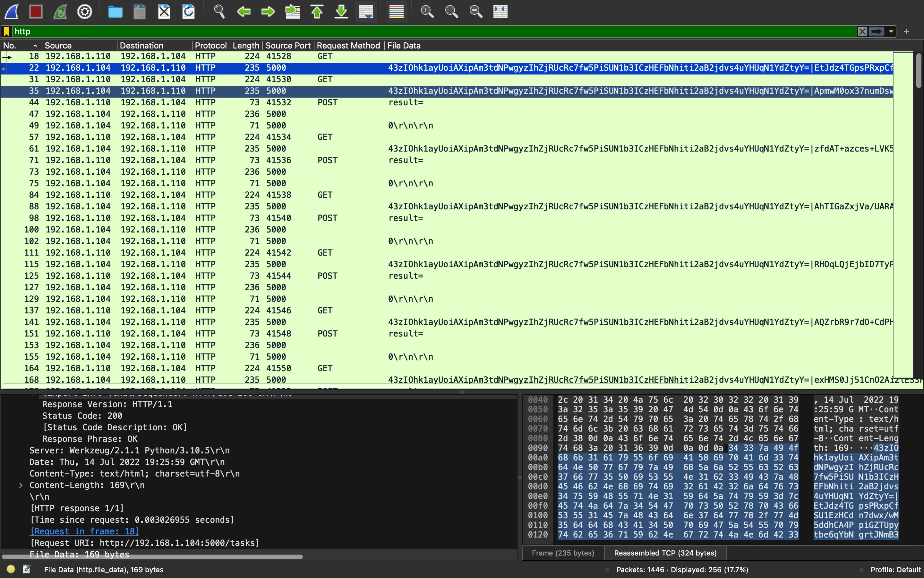924x578 pixels.
Task: Start capture with the shark fin icon
Action: 12,12
